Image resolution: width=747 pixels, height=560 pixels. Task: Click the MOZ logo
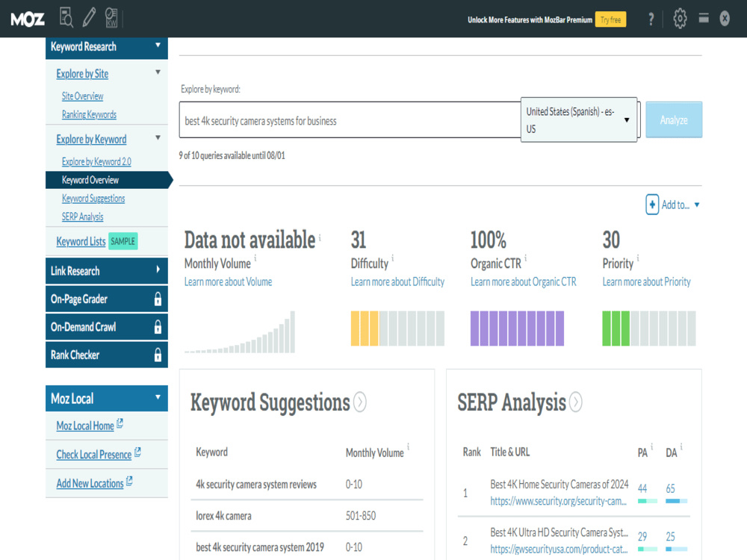tap(28, 19)
